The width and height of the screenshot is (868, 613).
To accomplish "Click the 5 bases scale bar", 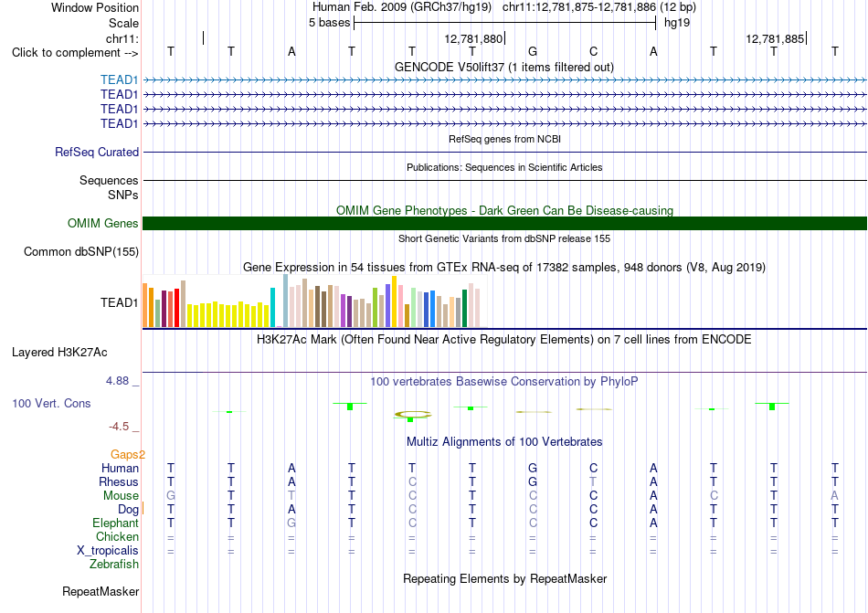I will coord(504,23).
